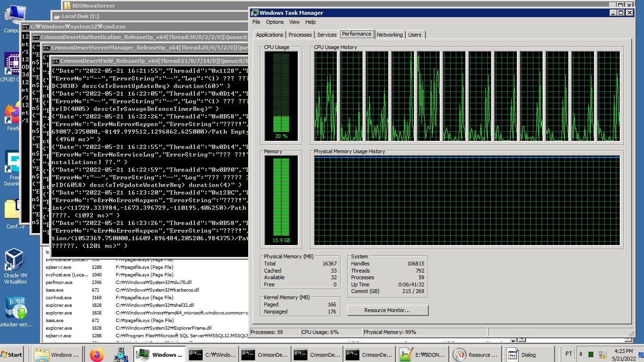Click the Physical Memory 99% status text
644x362 pixels.
(x=390, y=332)
